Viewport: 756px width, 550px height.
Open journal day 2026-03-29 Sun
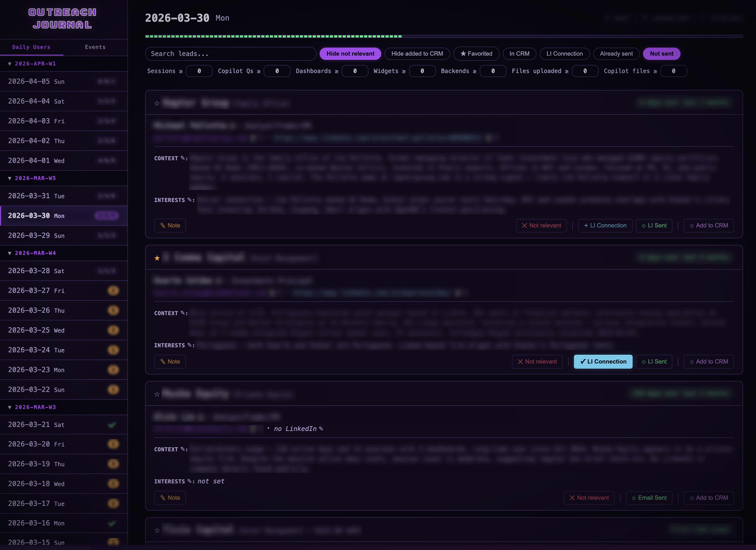point(64,236)
